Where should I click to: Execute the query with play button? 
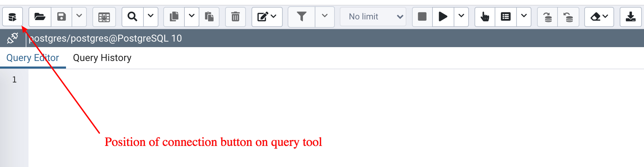click(443, 17)
